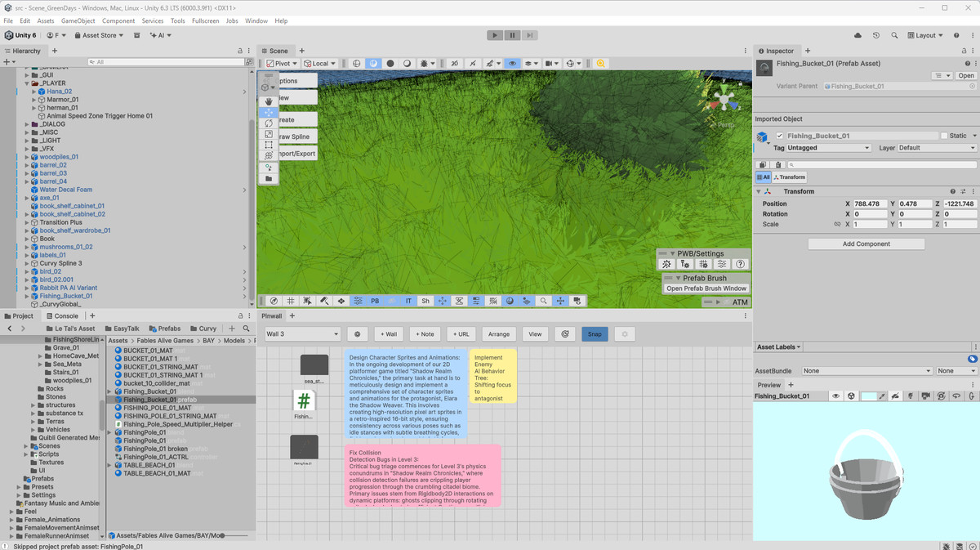Toggle Snap on the Pinwall toolbar
This screenshot has height=550, width=980.
pyautogui.click(x=595, y=333)
